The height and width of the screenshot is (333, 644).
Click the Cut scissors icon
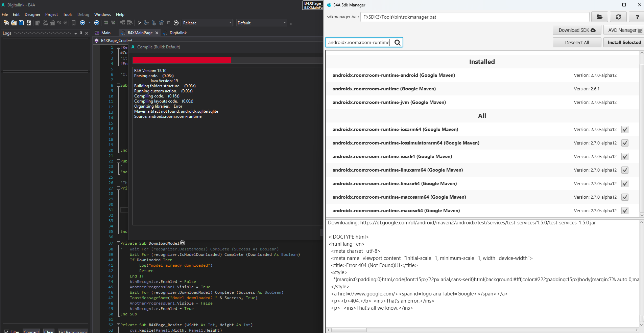pos(45,23)
